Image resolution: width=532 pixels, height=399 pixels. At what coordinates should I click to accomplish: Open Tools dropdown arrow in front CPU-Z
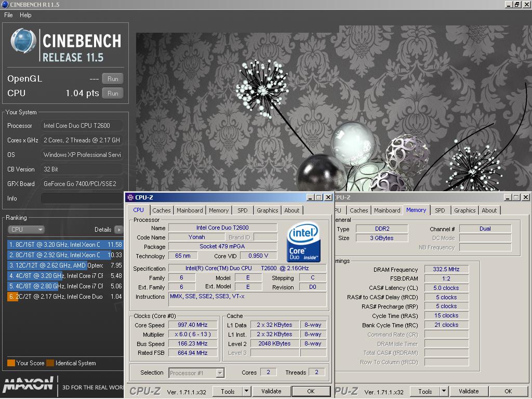click(246, 391)
